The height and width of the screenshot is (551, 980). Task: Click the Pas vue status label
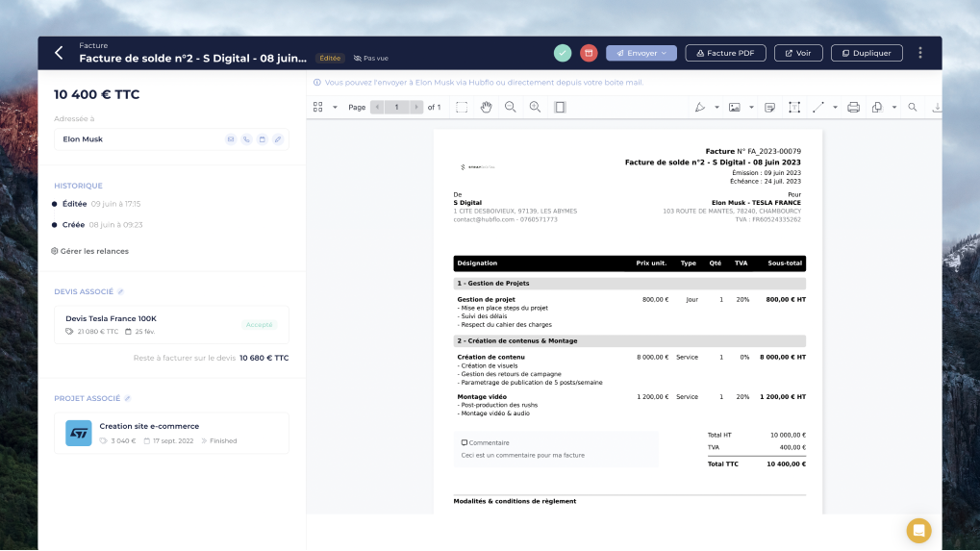coord(371,58)
